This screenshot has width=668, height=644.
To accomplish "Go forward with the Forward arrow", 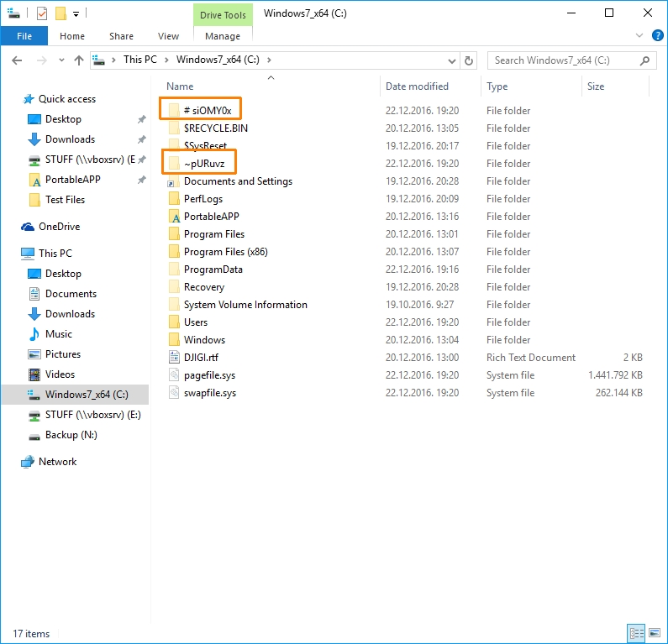I will click(x=42, y=60).
